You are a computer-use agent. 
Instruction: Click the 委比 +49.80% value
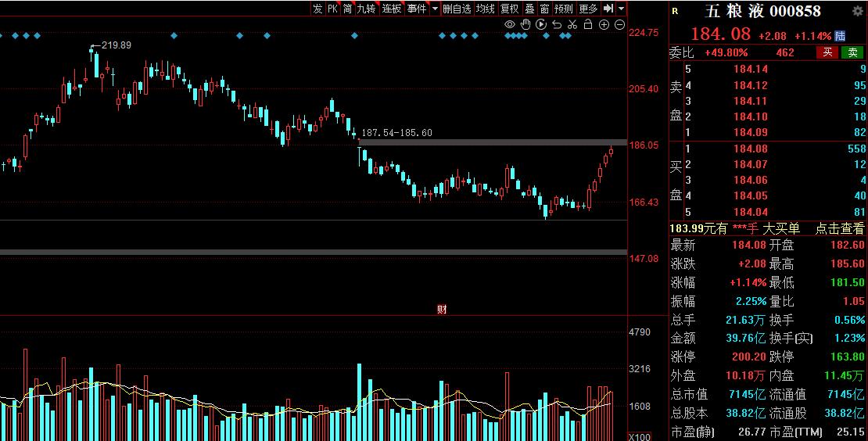click(x=726, y=52)
